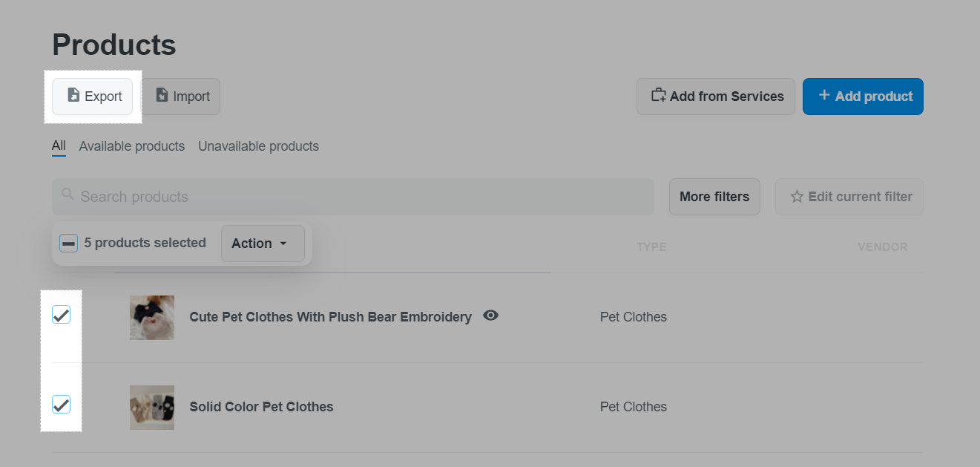The image size is (980, 467).
Task: Open the Action dropdown menu
Action: [x=263, y=244]
